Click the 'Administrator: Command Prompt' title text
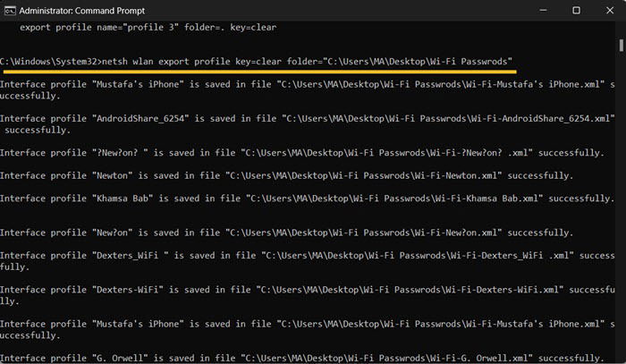Viewport: 626px width, 364px height. pyautogui.click(x=82, y=11)
